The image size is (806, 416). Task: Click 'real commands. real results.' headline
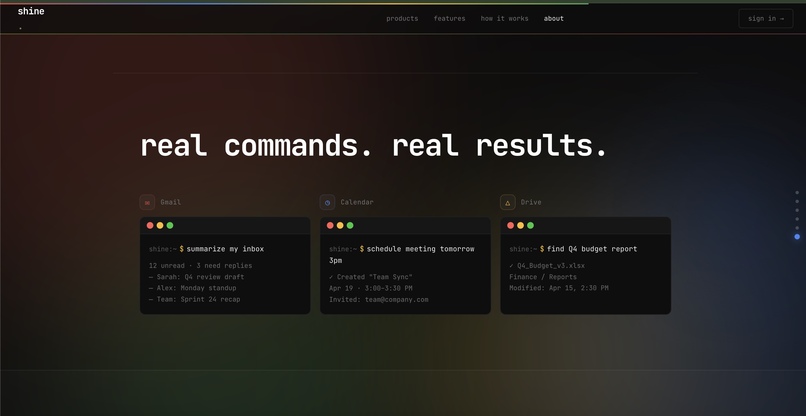[x=374, y=146]
